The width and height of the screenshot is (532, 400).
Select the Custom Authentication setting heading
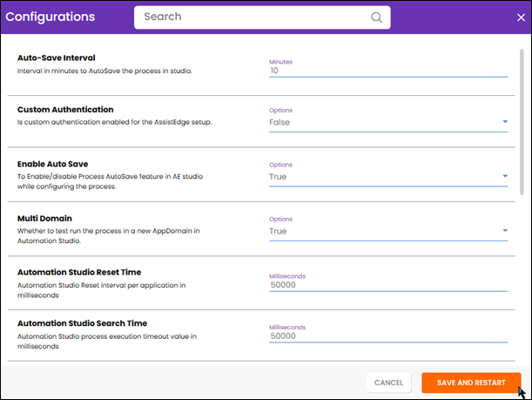click(x=65, y=110)
